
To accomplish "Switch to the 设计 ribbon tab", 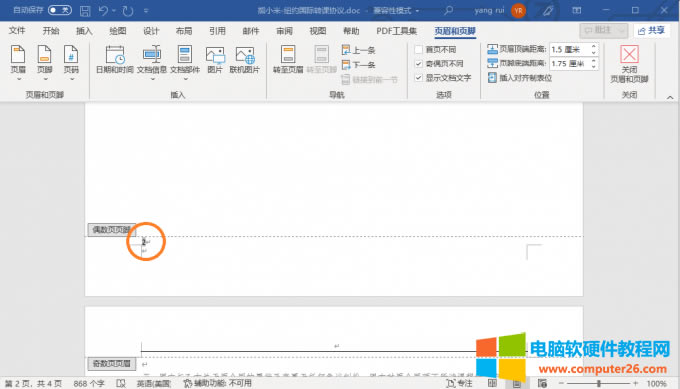I will click(151, 31).
